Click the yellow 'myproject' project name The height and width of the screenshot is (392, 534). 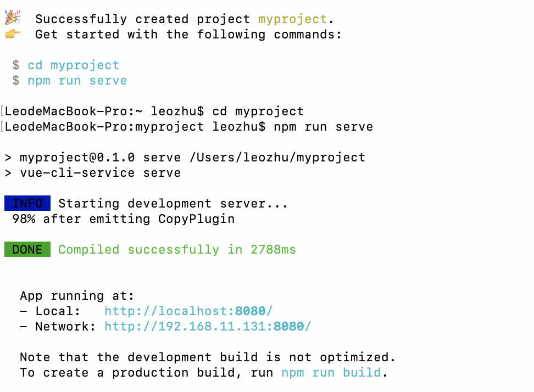(x=292, y=19)
